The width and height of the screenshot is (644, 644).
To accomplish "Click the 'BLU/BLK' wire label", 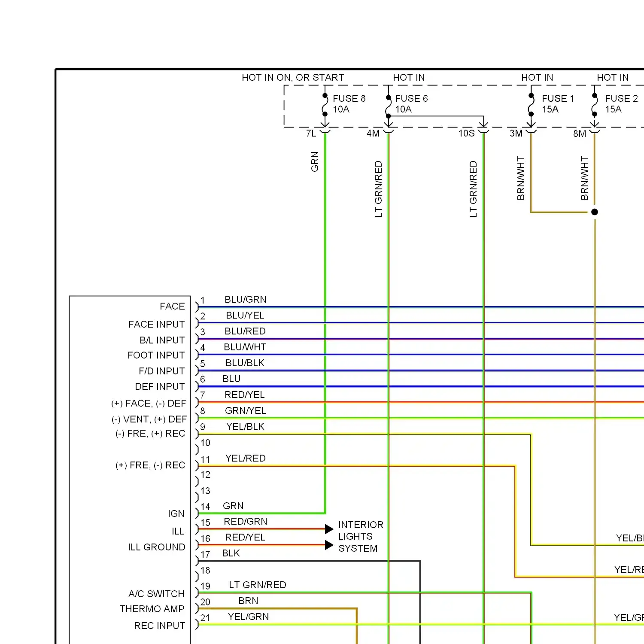I will (x=245, y=363).
